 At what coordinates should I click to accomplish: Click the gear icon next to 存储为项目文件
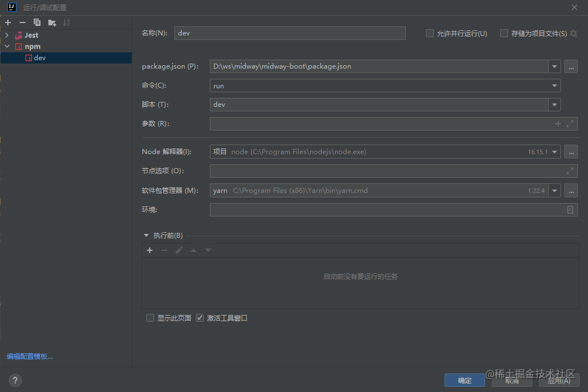click(x=573, y=33)
